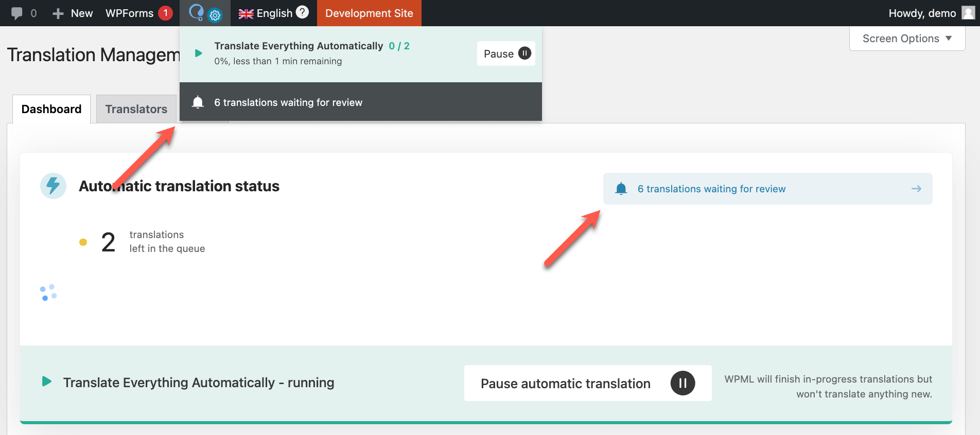980x435 pixels.
Task: Click the arrow at right of review banner
Action: coord(916,189)
